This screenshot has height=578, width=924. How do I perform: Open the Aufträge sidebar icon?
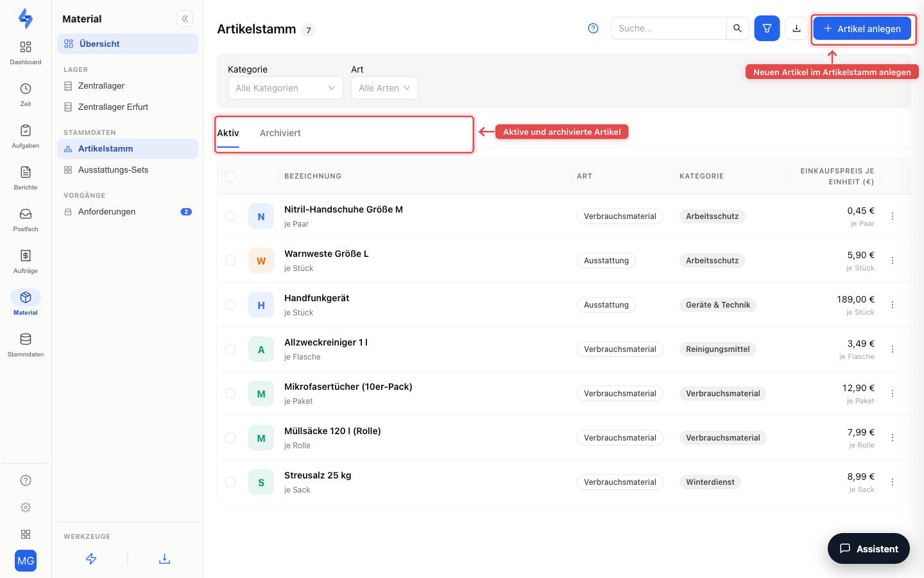coord(26,256)
